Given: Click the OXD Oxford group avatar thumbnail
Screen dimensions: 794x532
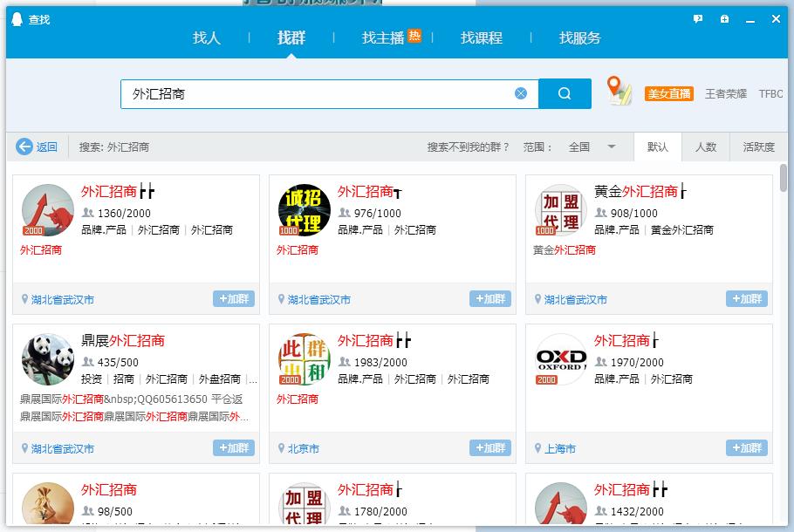Looking at the screenshot, I should 560,359.
